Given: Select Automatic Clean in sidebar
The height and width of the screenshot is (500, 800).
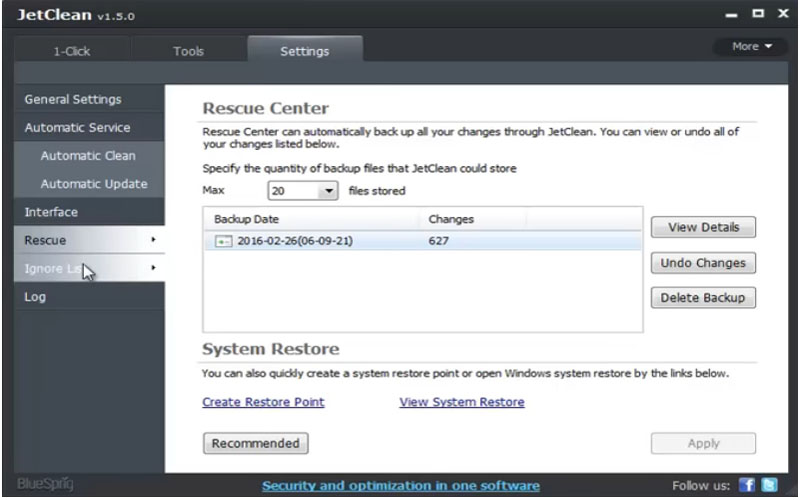Looking at the screenshot, I should (89, 156).
